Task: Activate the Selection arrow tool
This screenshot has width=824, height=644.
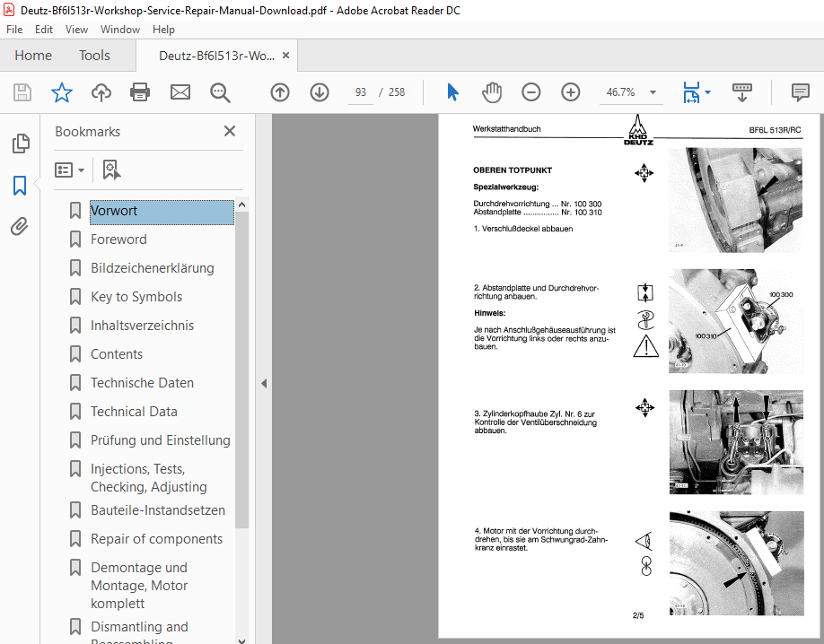Action: coord(452,92)
